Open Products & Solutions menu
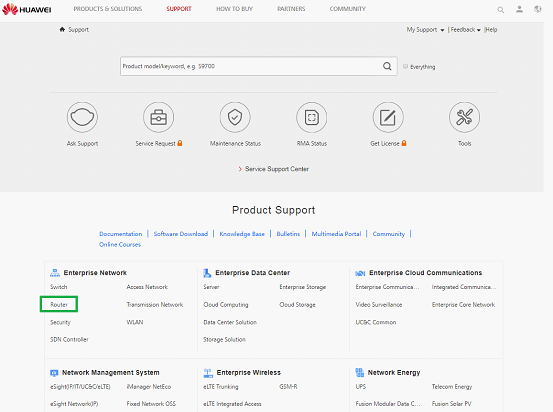The image size is (553, 412). pos(108,9)
